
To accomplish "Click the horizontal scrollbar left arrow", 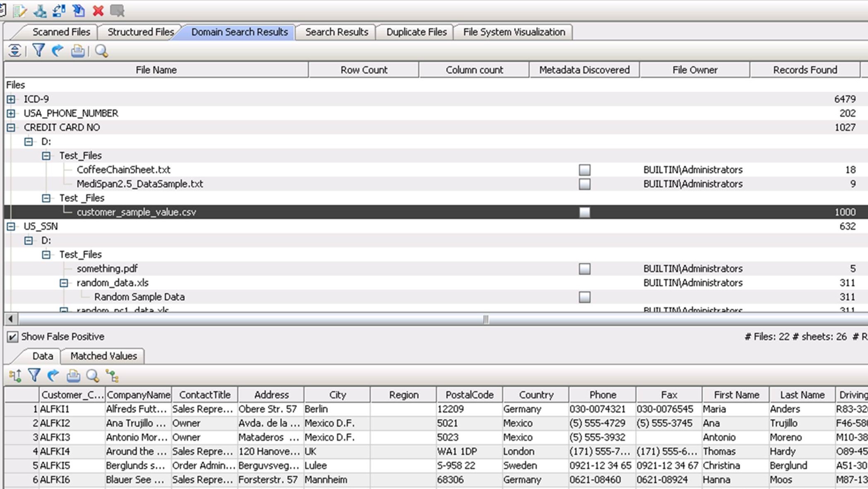I will point(11,319).
